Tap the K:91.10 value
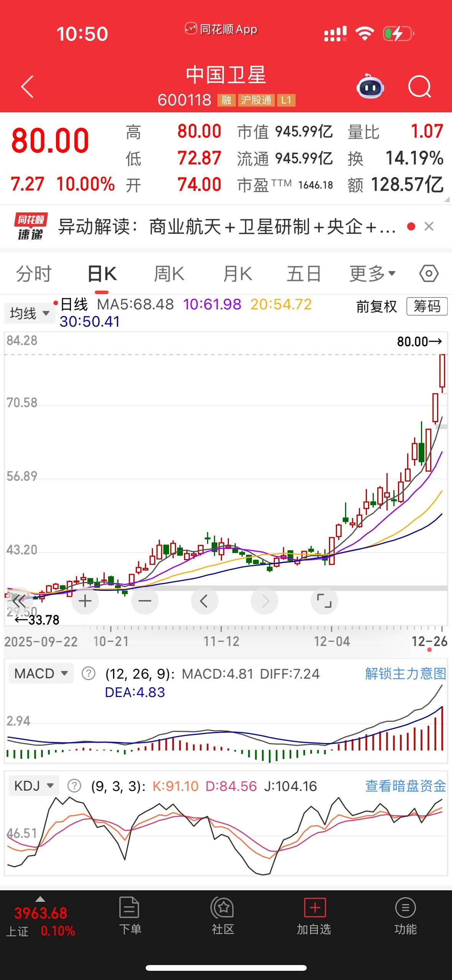Image resolution: width=452 pixels, height=980 pixels. (x=176, y=786)
